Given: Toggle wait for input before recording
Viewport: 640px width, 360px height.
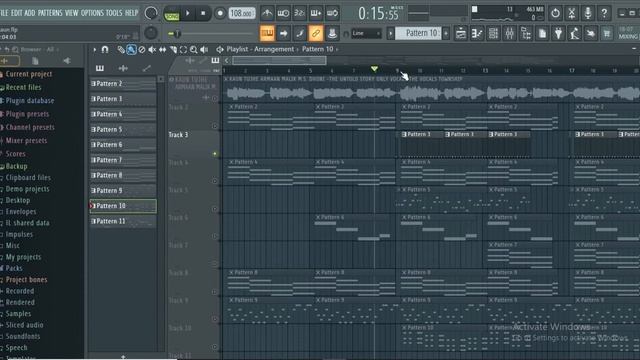Looking at the screenshot, I should pos(283,13).
